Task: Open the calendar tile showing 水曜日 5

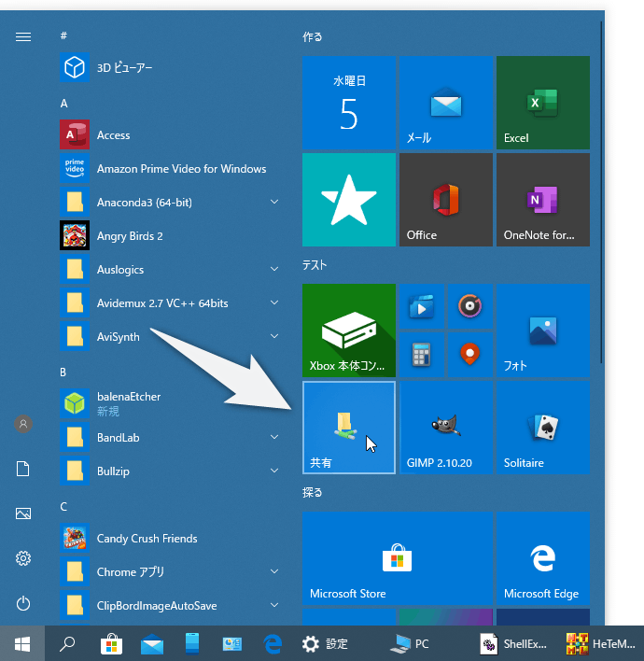Action: (x=349, y=103)
